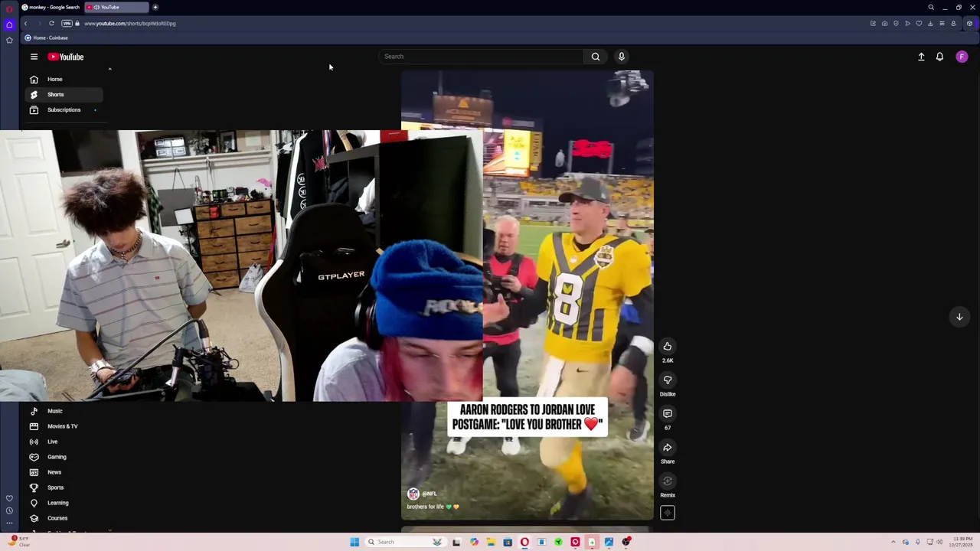Select Shorts in the YouTube sidebar
The width and height of the screenshot is (980, 551).
point(64,94)
